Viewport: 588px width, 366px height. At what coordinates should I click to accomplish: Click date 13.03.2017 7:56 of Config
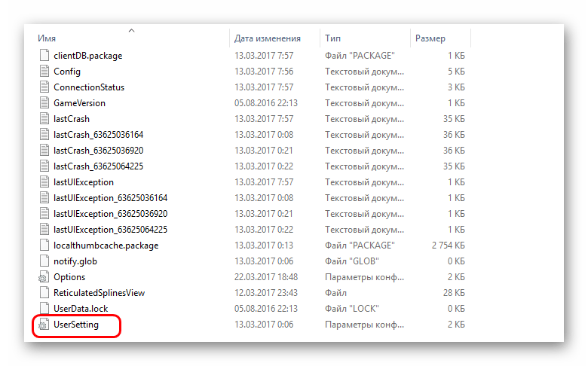coord(264,72)
